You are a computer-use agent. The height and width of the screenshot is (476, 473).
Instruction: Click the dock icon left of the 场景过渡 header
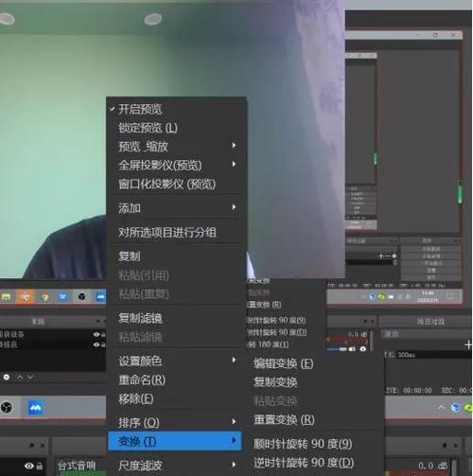pyautogui.click(x=366, y=321)
